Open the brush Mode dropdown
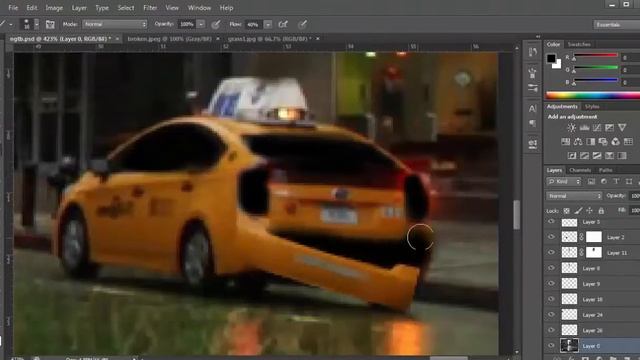This screenshot has width=640, height=360. click(x=115, y=24)
